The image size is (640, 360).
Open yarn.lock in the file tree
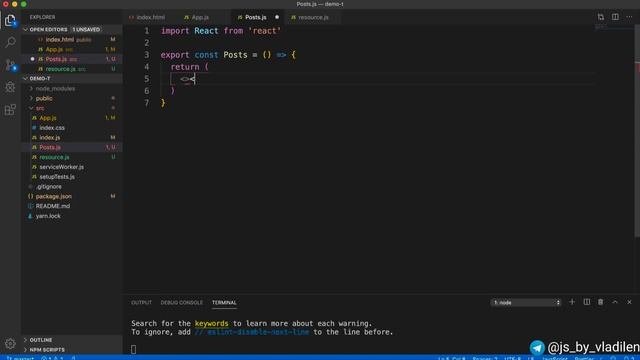72,216
